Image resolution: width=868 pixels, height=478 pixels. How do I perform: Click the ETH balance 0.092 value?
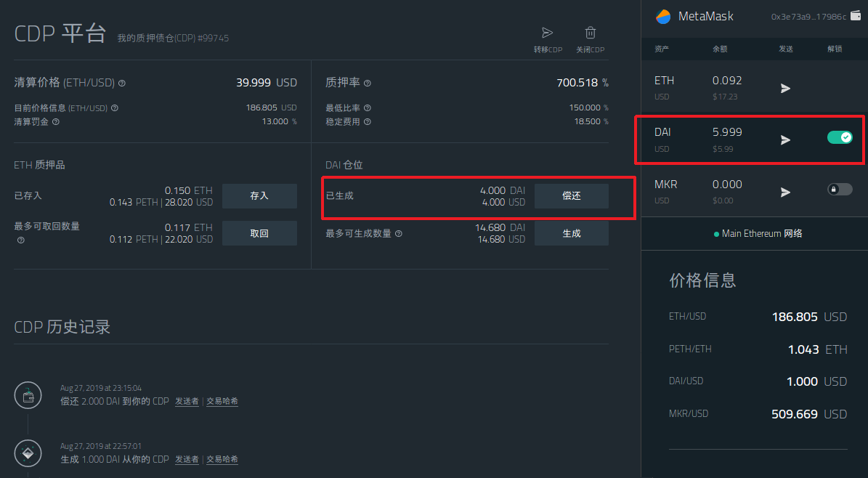tap(727, 81)
